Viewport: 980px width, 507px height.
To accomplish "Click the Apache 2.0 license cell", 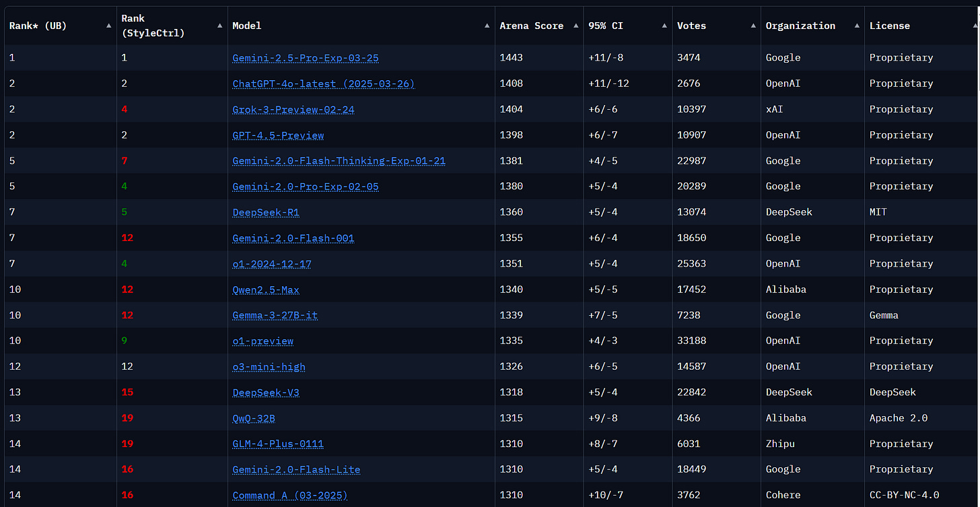I will [x=899, y=418].
